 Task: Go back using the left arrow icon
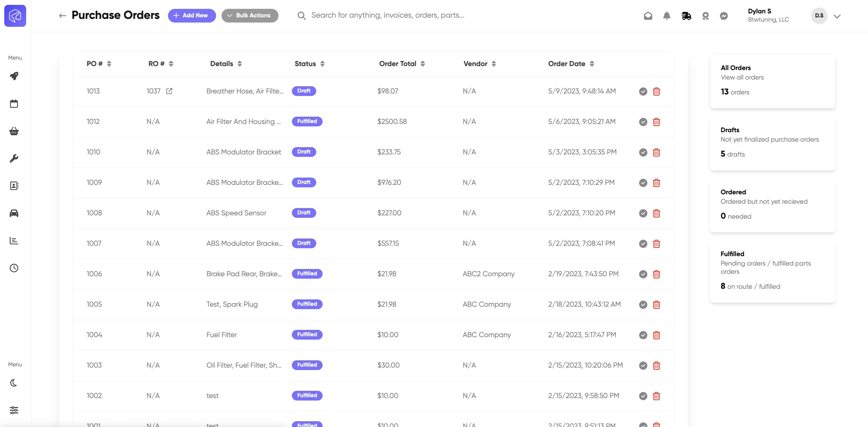point(62,16)
